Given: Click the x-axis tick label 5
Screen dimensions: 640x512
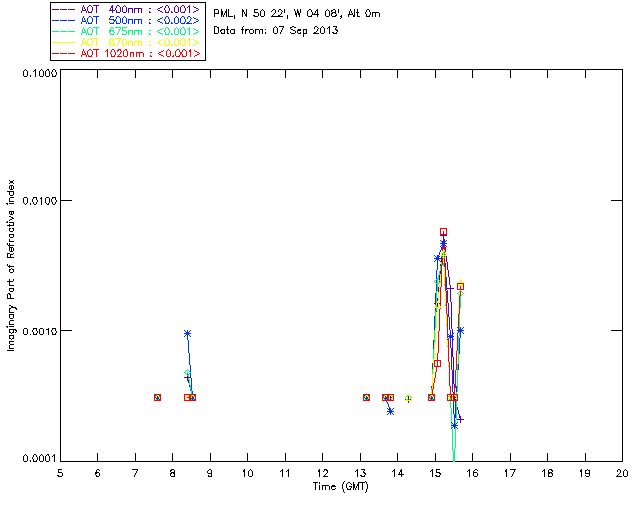Looking at the screenshot, I should tap(60, 473).
